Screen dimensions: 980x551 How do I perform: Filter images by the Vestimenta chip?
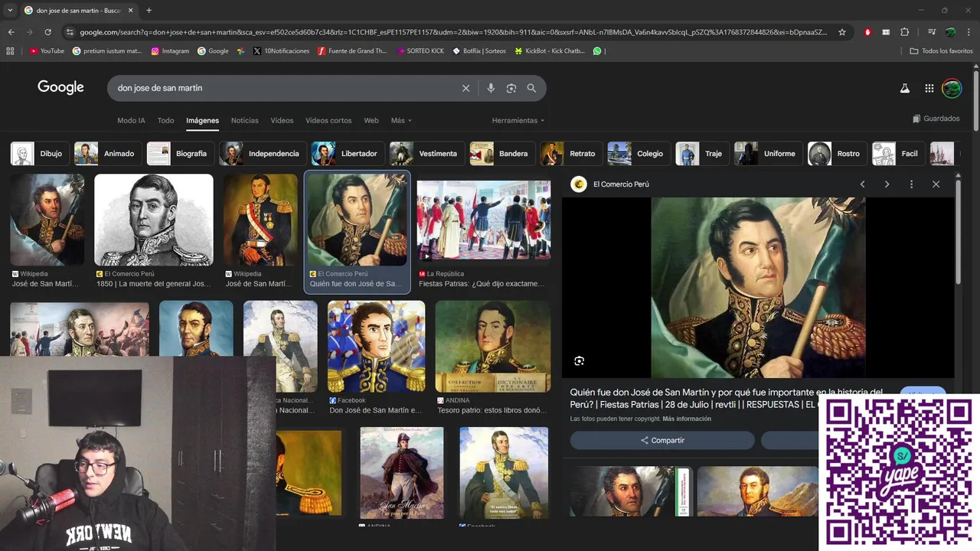point(427,153)
